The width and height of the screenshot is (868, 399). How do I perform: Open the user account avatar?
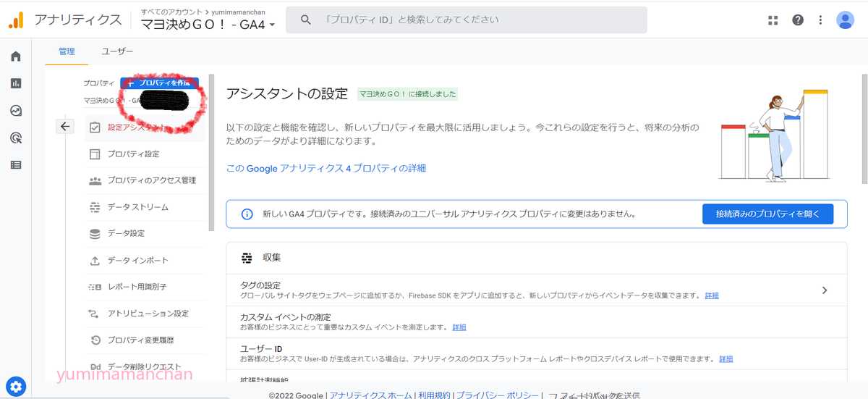[845, 20]
